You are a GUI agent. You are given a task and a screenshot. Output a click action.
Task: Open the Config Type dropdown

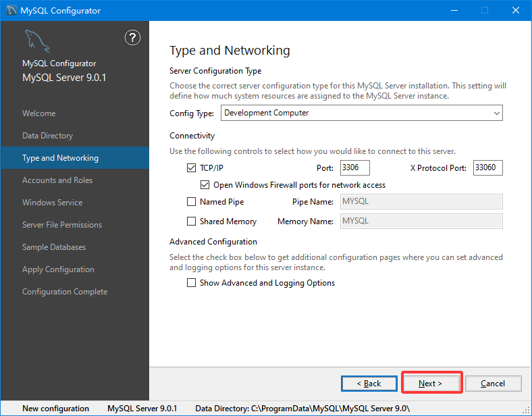coord(362,113)
